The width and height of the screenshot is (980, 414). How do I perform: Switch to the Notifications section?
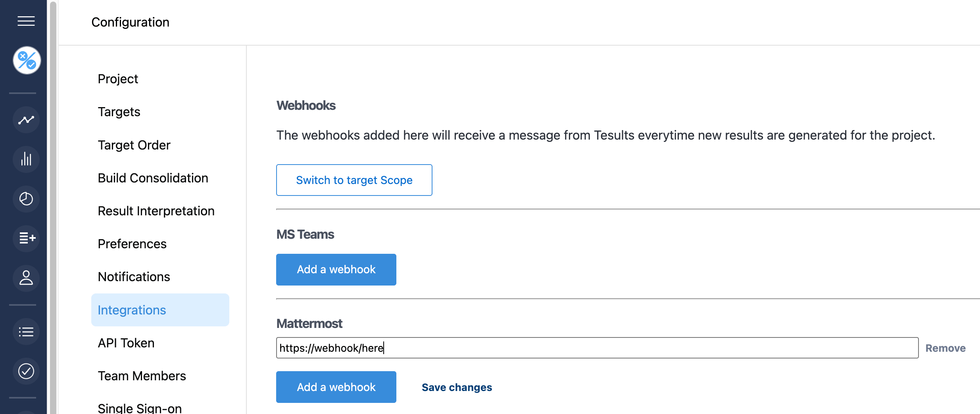[x=134, y=276]
